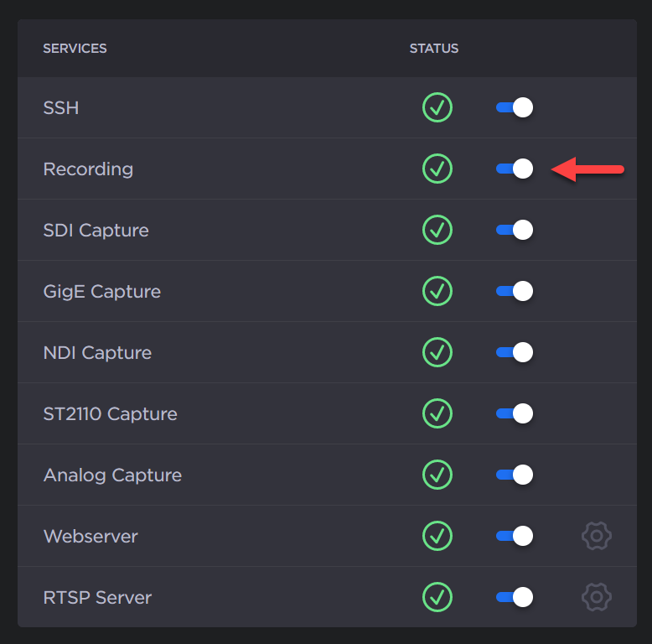Click the GigE Capture status checkmark

437,291
